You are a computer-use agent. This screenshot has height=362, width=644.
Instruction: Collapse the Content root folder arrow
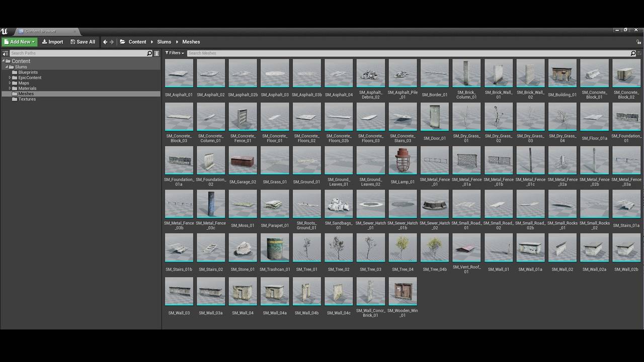[3, 61]
